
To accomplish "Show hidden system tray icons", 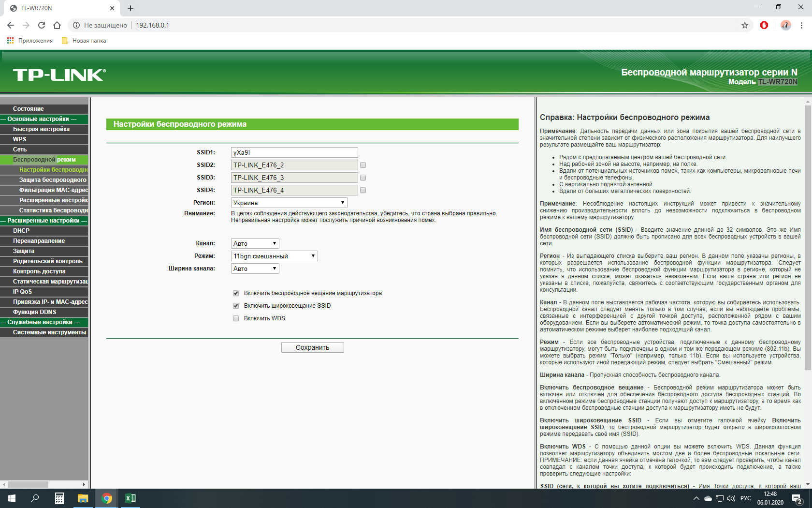I will pyautogui.click(x=696, y=498).
